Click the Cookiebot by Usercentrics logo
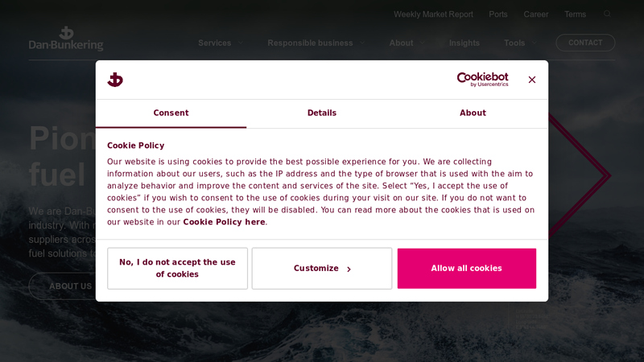644x362 pixels. [482, 79]
